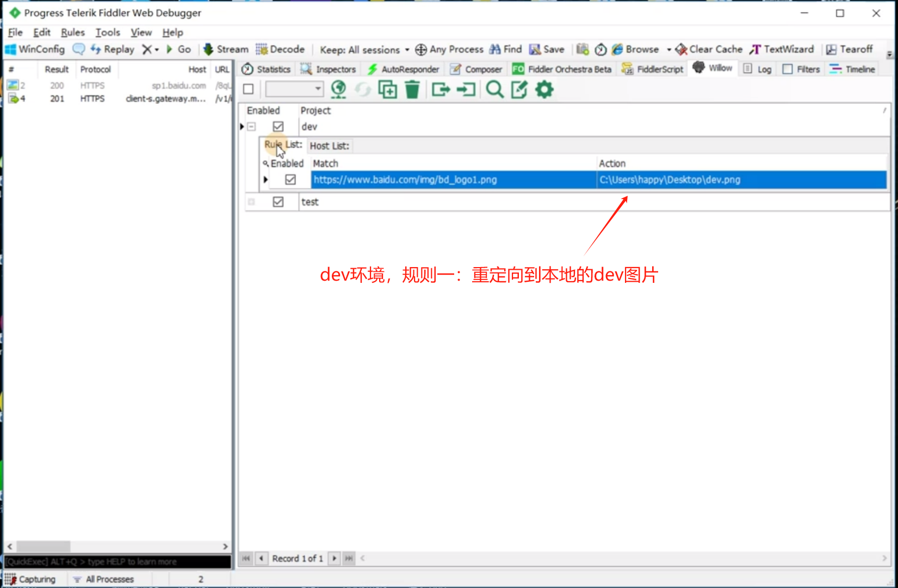Click the QuickExec command input box
The height and width of the screenshot is (588, 898).
point(117,561)
